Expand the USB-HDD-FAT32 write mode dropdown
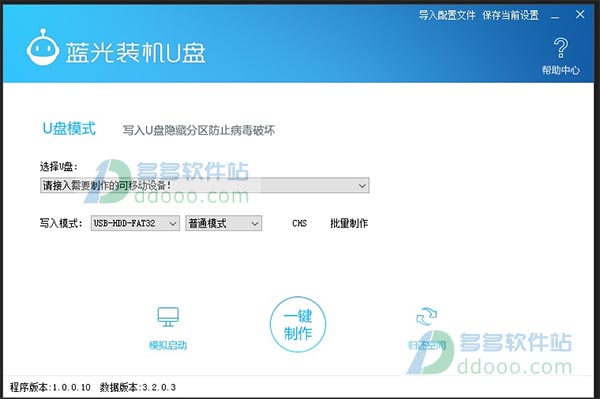 pos(135,223)
